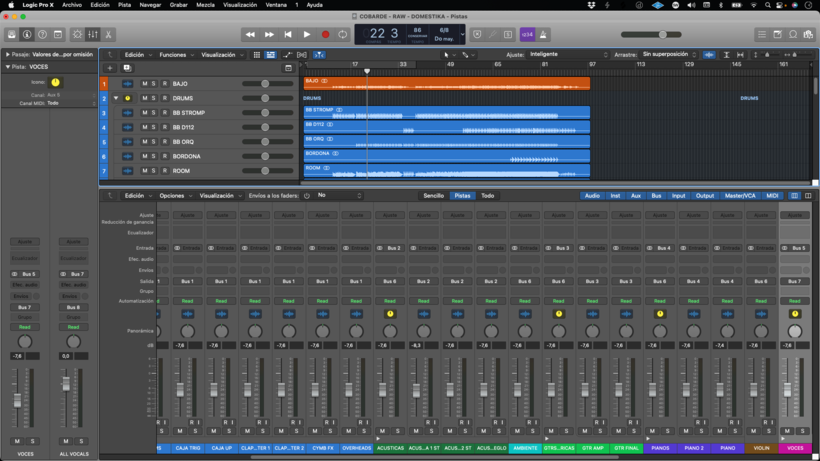Open the Loop Browser button
Viewport: 820px width, 461px height.
(793, 34)
